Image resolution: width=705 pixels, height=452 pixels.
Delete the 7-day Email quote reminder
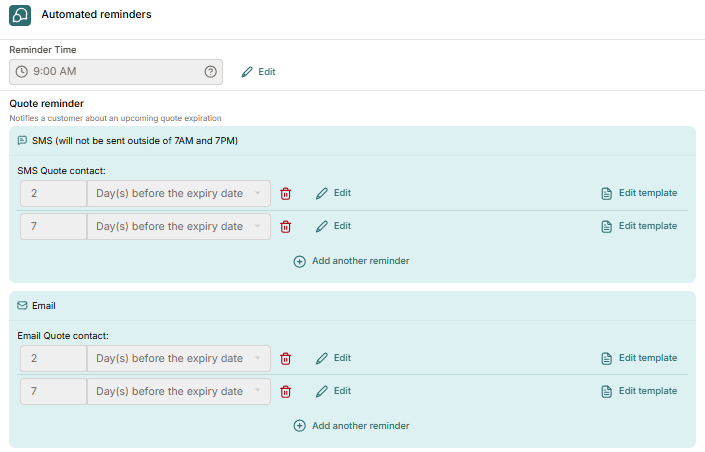[286, 392]
